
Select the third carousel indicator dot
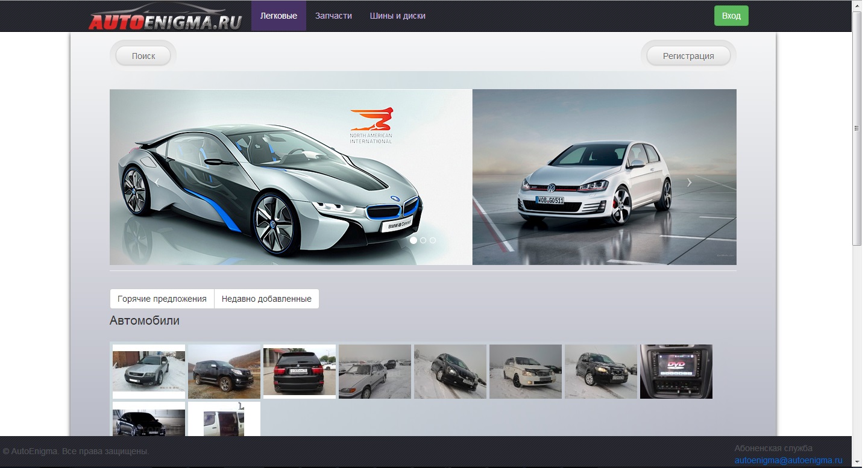[433, 240]
